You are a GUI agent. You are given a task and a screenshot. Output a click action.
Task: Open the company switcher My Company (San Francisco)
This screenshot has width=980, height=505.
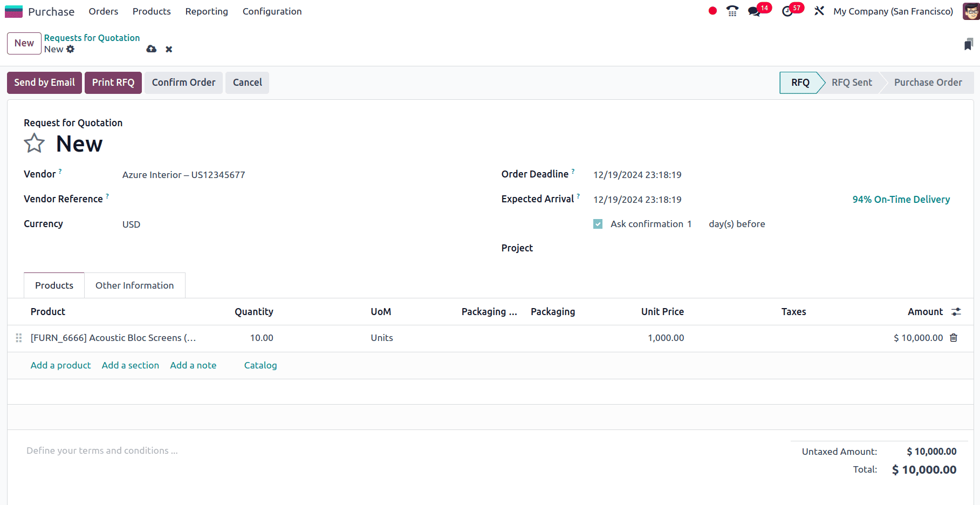coord(893,11)
